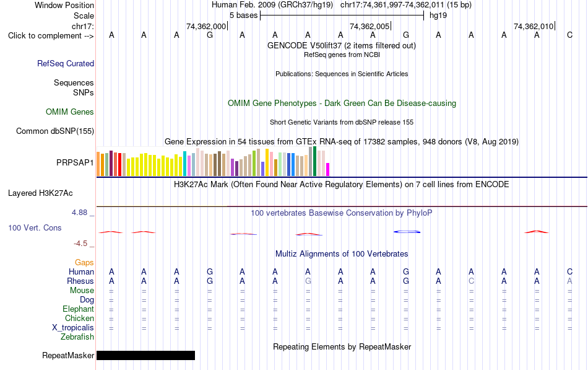Viewport: 588px width, 370px height.
Task: Click the '74,362,010' position marker
Action: (534, 26)
